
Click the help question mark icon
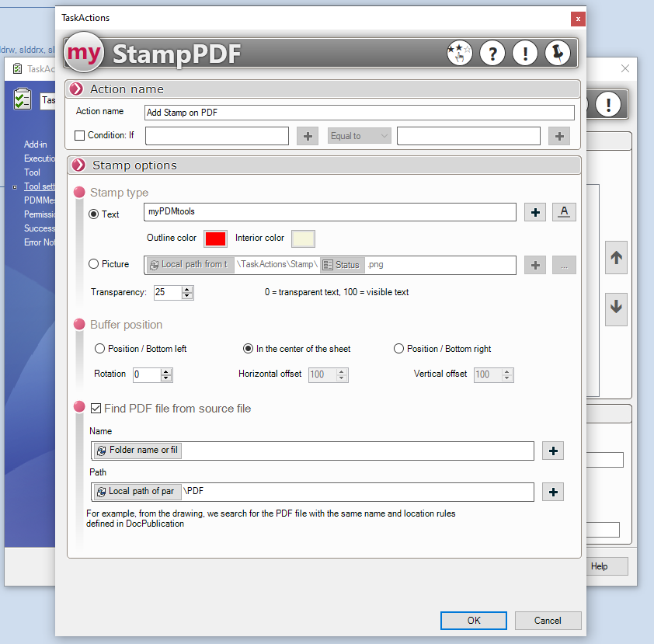(x=492, y=53)
